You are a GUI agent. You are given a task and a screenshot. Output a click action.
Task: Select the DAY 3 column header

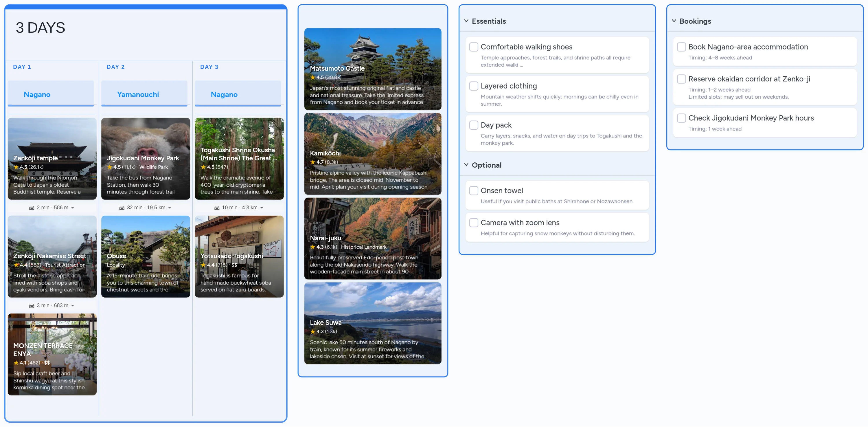[209, 67]
